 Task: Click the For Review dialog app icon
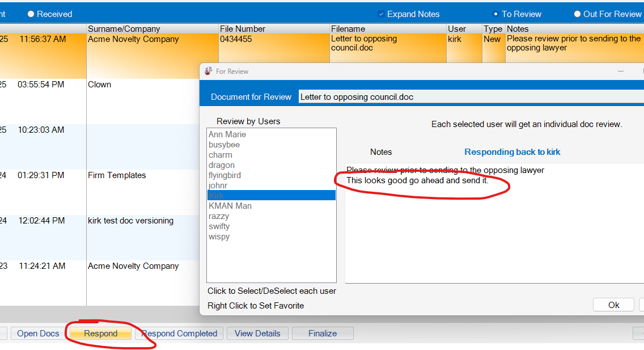(208, 71)
